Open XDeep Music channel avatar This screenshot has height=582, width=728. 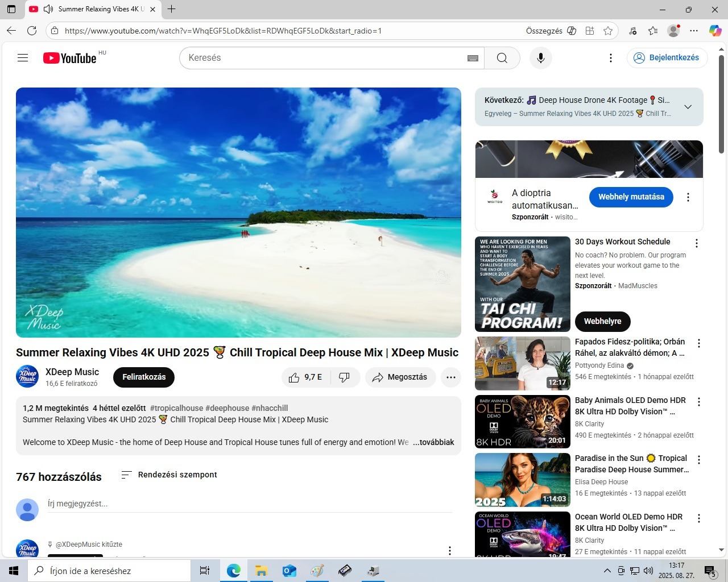pos(27,376)
